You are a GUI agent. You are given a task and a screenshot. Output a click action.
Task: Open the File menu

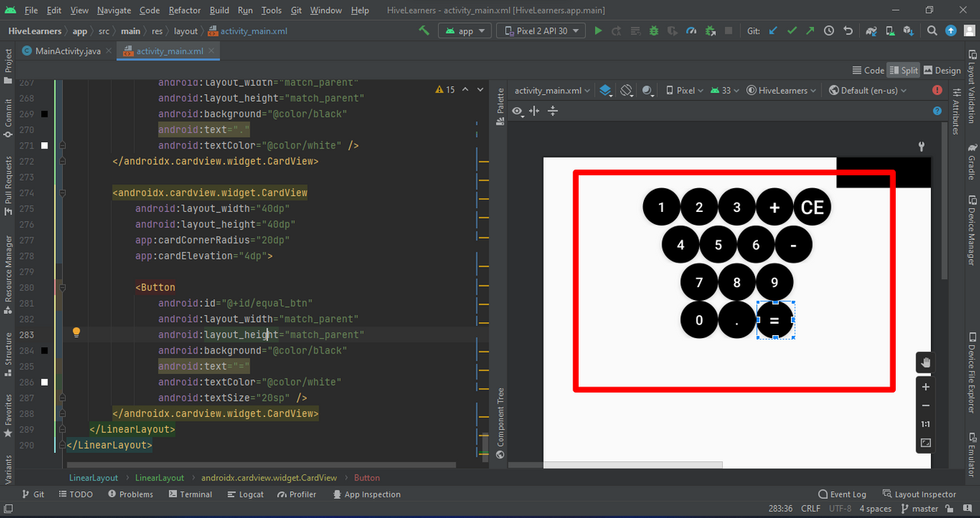(31, 10)
